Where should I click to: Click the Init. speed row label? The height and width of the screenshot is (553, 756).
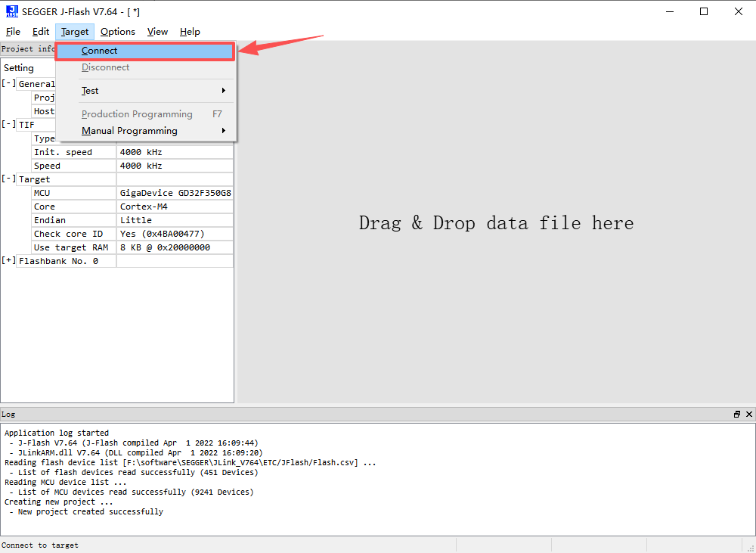click(74, 153)
